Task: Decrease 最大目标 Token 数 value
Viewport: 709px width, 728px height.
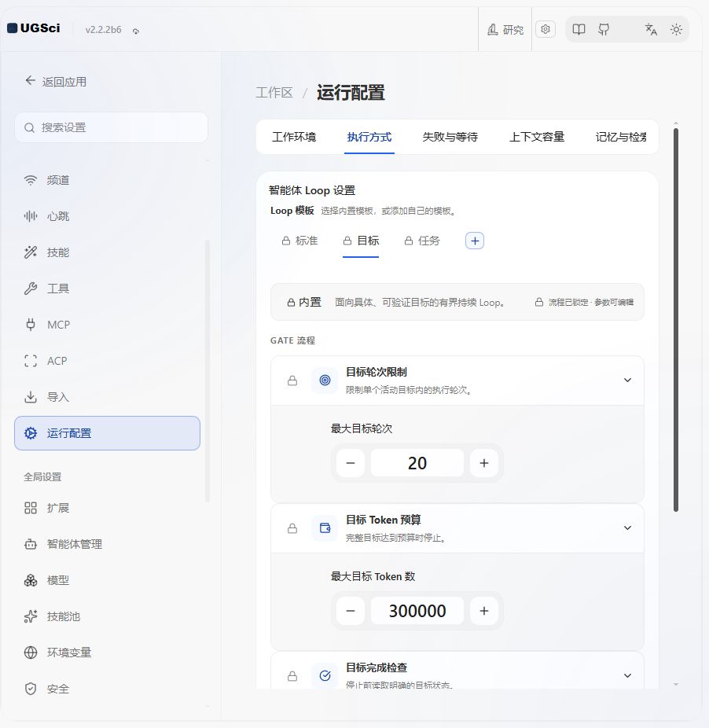Action: tap(351, 611)
